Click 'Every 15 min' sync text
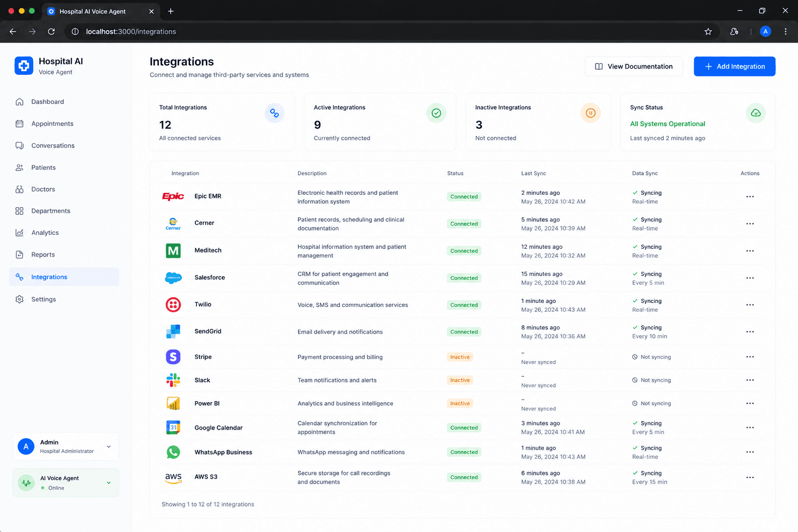798x532 pixels. [x=649, y=482]
